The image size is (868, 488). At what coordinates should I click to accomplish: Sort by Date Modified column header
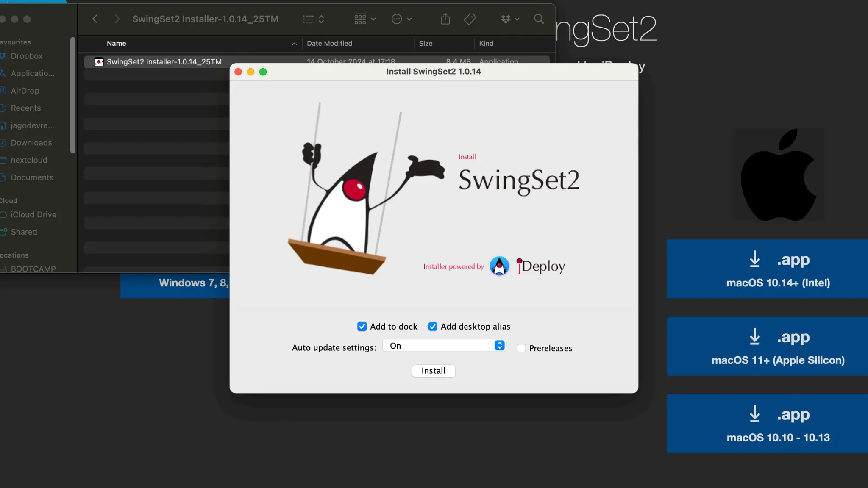pyautogui.click(x=329, y=43)
